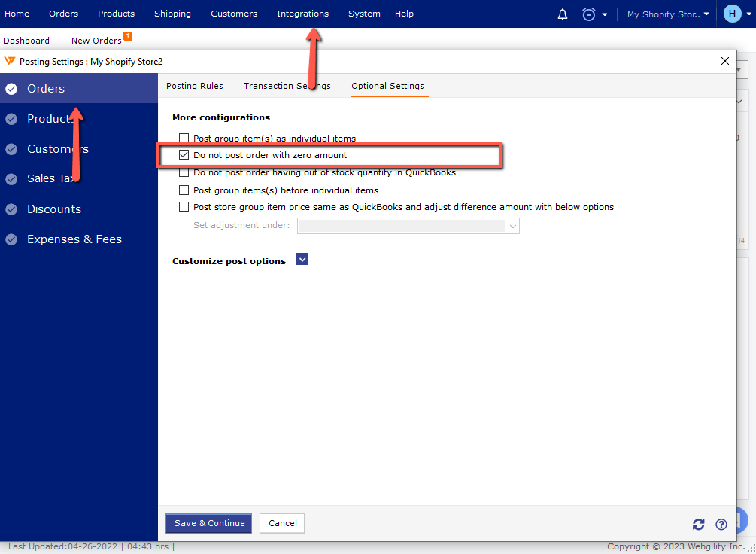
Task: Expand Customize post options arrow
Action: pyautogui.click(x=302, y=260)
